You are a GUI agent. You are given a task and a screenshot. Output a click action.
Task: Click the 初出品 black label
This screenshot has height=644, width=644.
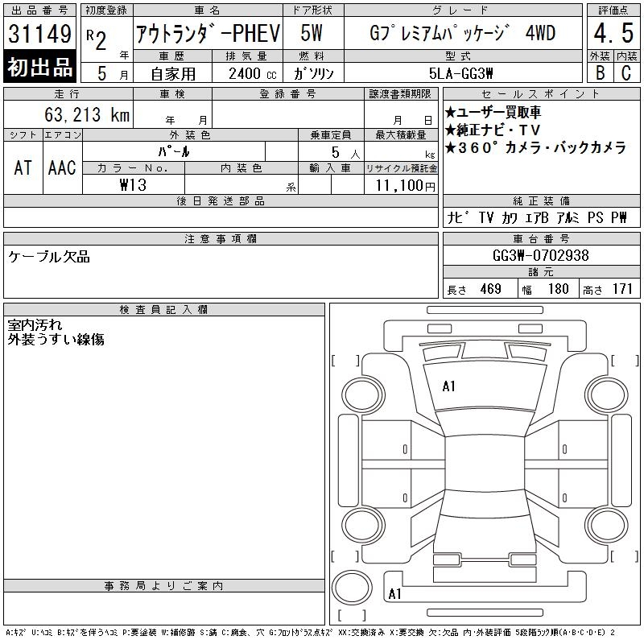(39, 67)
